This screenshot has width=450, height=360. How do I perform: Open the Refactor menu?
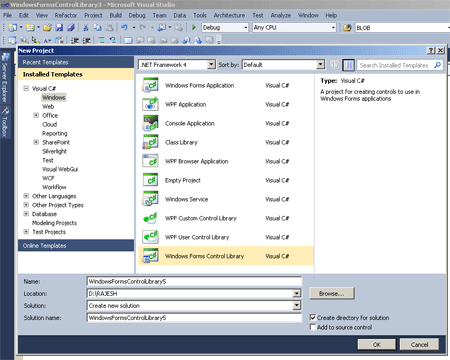pyautogui.click(x=66, y=15)
